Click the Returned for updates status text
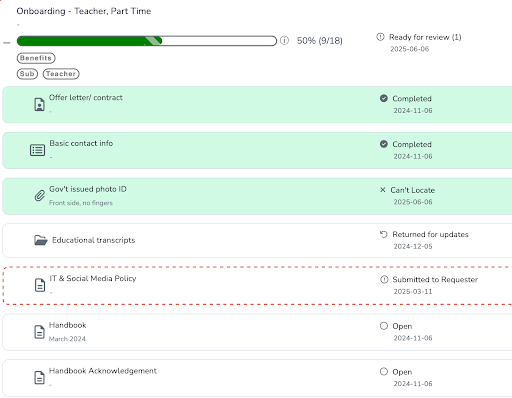The width and height of the screenshot is (512, 398). tap(430, 234)
